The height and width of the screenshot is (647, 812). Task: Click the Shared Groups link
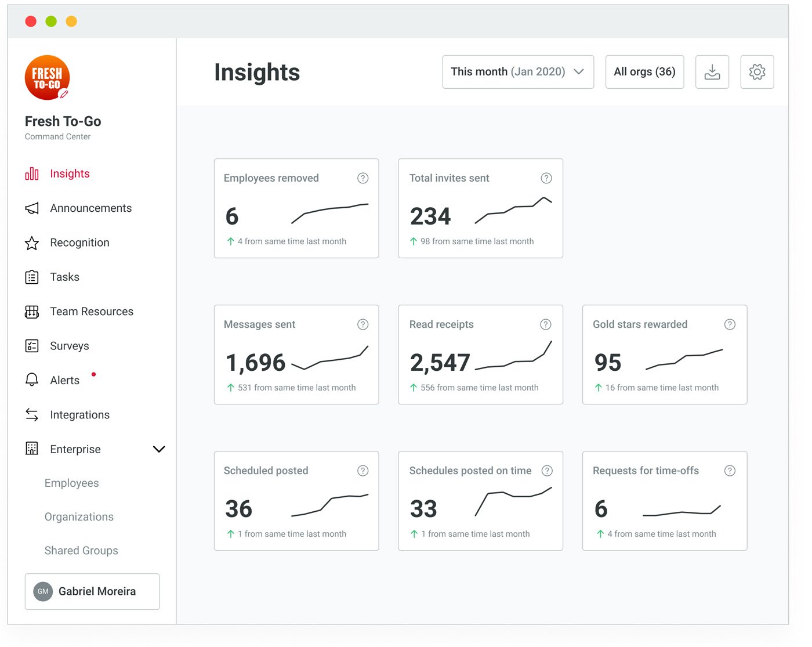(81, 550)
